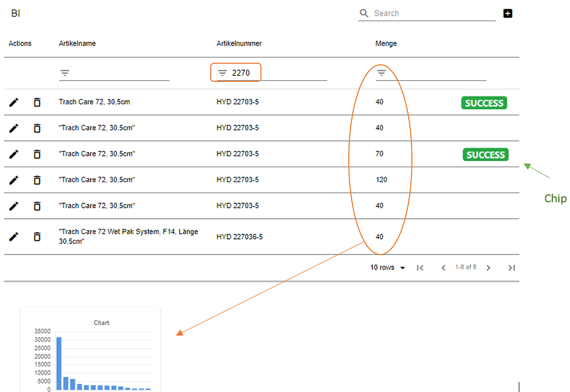Delete the first Trach Care row

click(x=37, y=102)
